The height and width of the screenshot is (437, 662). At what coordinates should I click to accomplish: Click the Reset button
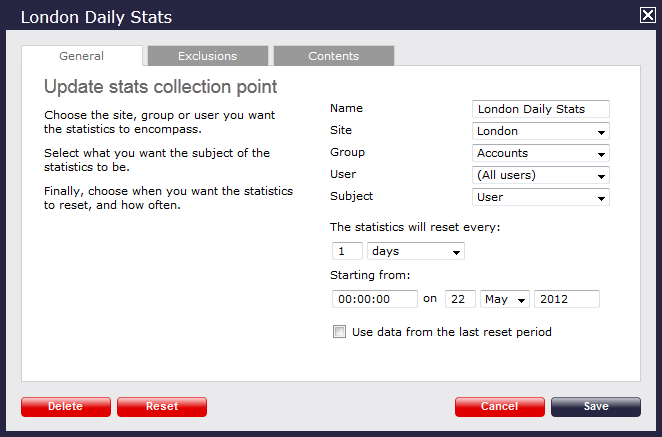(x=162, y=407)
